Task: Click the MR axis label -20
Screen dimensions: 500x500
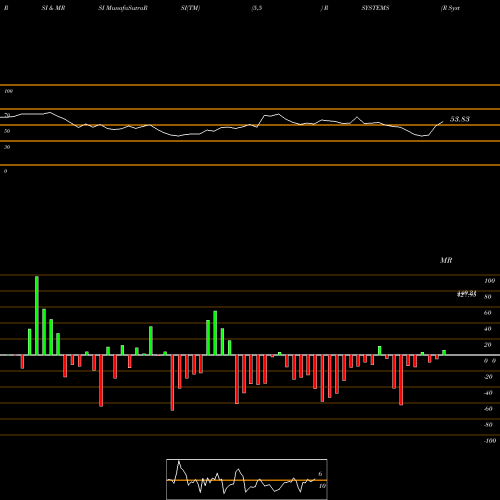Action: 488,377
